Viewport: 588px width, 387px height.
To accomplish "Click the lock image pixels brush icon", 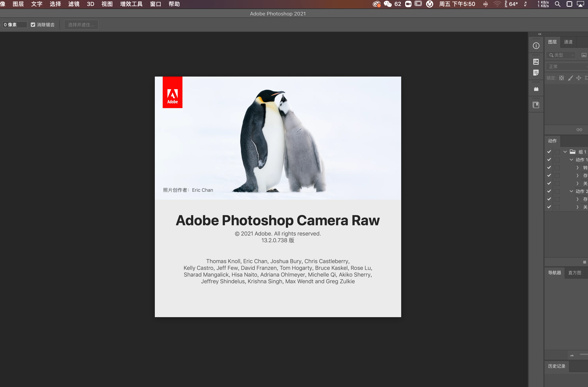I will click(570, 78).
